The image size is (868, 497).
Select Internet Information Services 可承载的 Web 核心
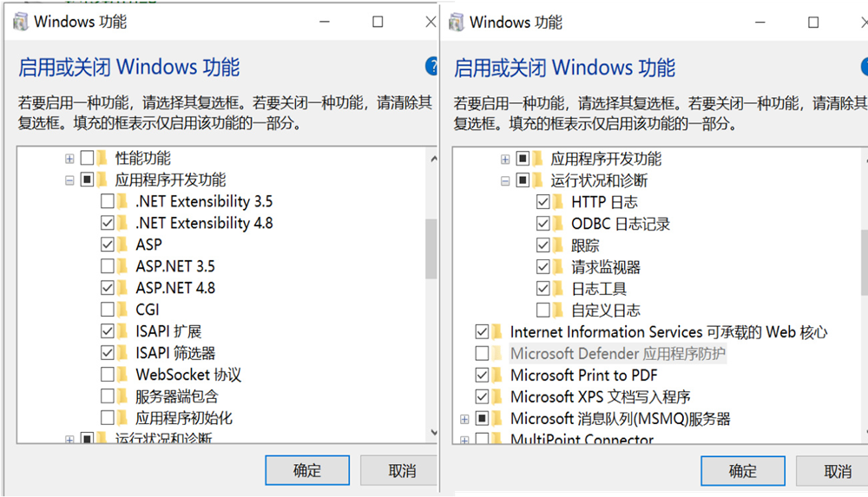tap(668, 332)
